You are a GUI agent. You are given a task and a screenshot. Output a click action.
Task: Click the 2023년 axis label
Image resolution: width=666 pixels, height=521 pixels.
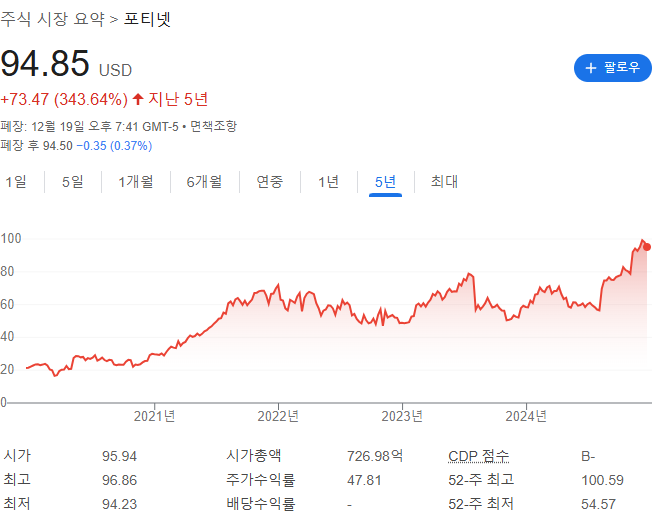pos(402,416)
